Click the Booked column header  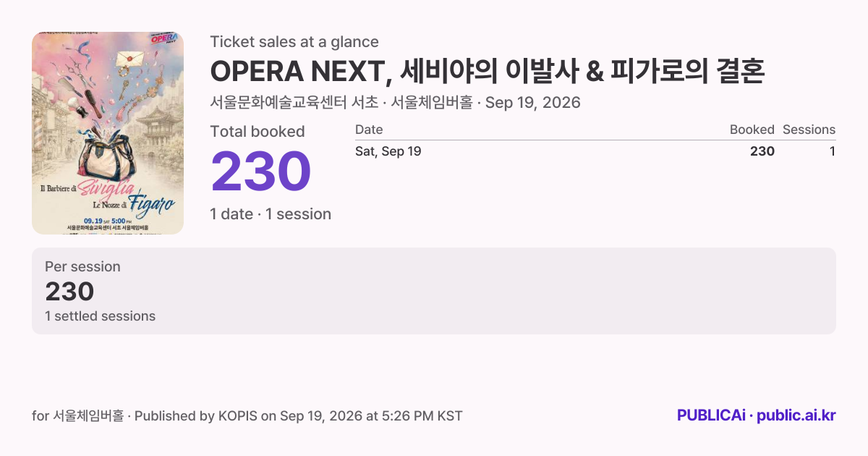click(x=752, y=130)
